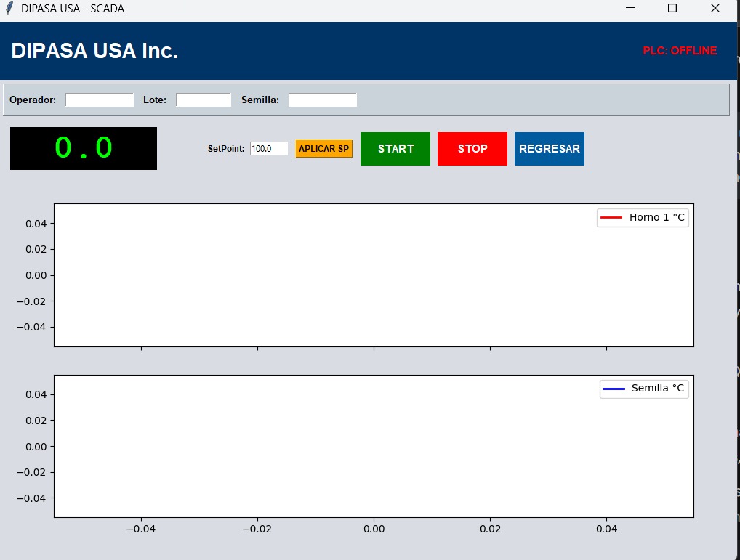Click the feather icon in title bar
740x560 pixels.
9,8
